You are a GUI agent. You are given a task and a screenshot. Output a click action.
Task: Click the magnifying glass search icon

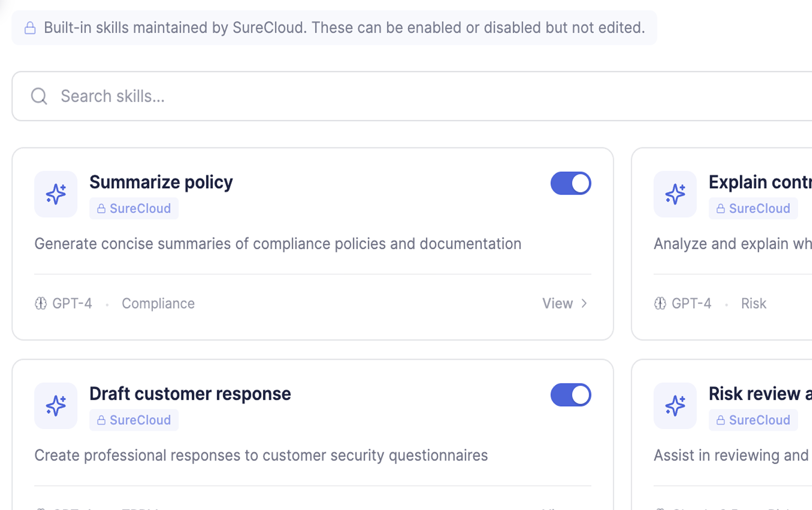39,96
